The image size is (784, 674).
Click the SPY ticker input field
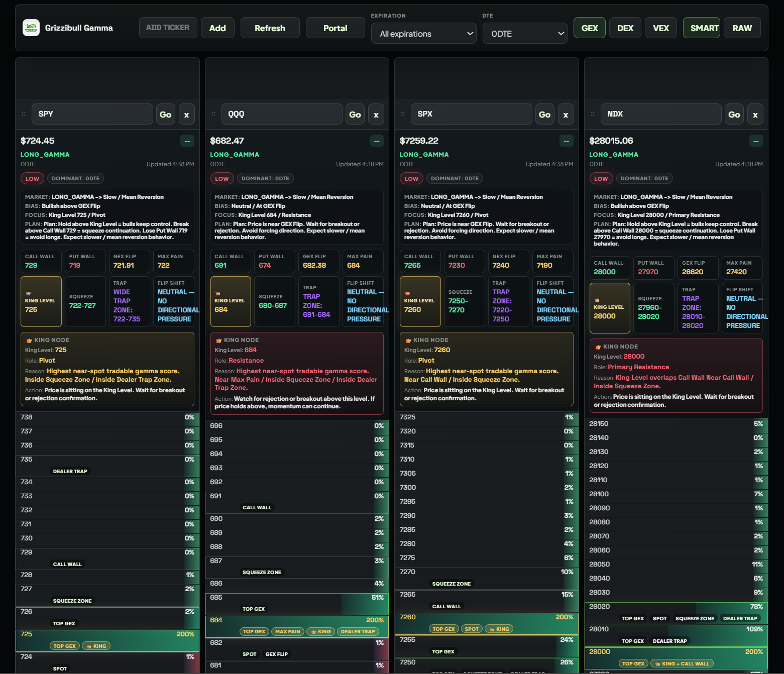tap(92, 114)
